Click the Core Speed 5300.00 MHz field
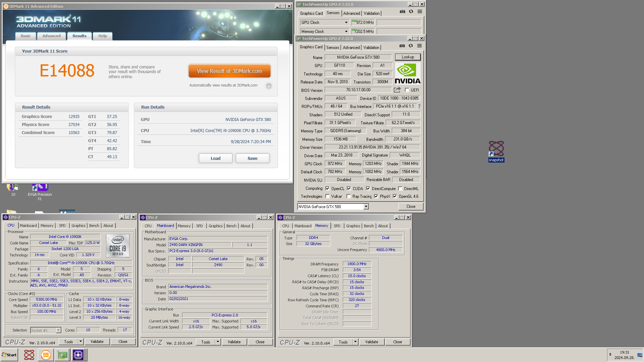This screenshot has height=362, width=644. click(47, 300)
